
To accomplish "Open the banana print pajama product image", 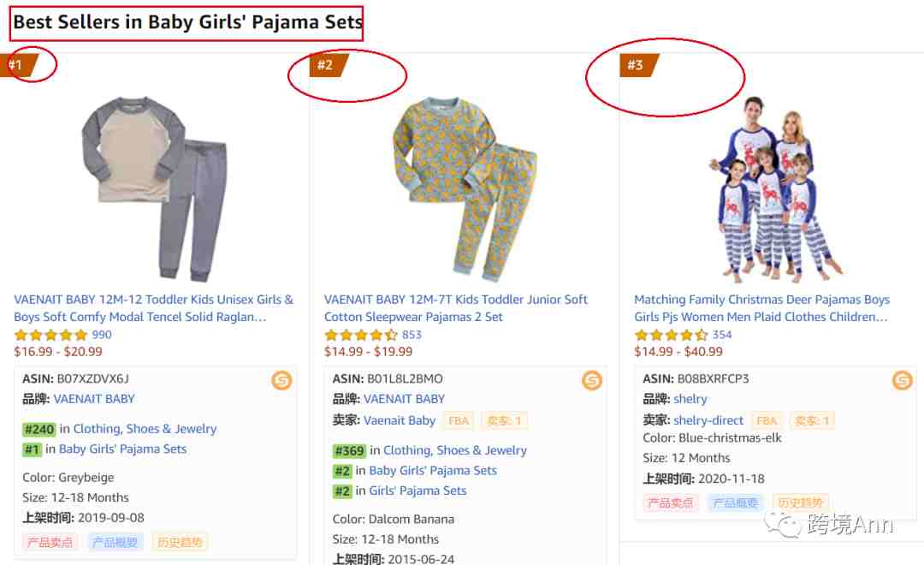I will pyautogui.click(x=465, y=188).
